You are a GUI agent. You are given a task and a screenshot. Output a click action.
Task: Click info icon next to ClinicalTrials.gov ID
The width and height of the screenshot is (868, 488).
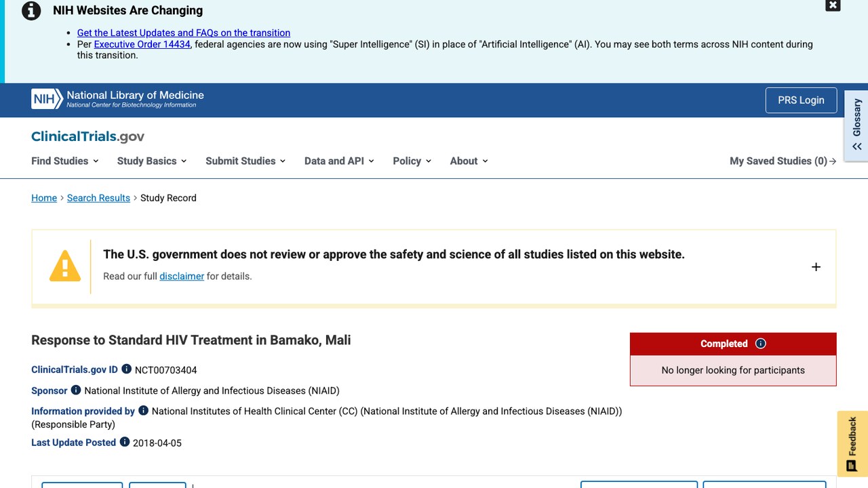126,369
